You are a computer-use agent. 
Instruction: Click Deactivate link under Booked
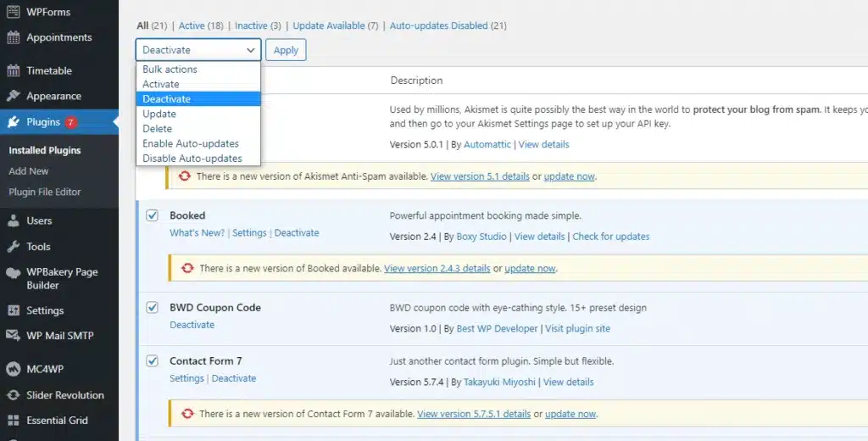point(297,233)
